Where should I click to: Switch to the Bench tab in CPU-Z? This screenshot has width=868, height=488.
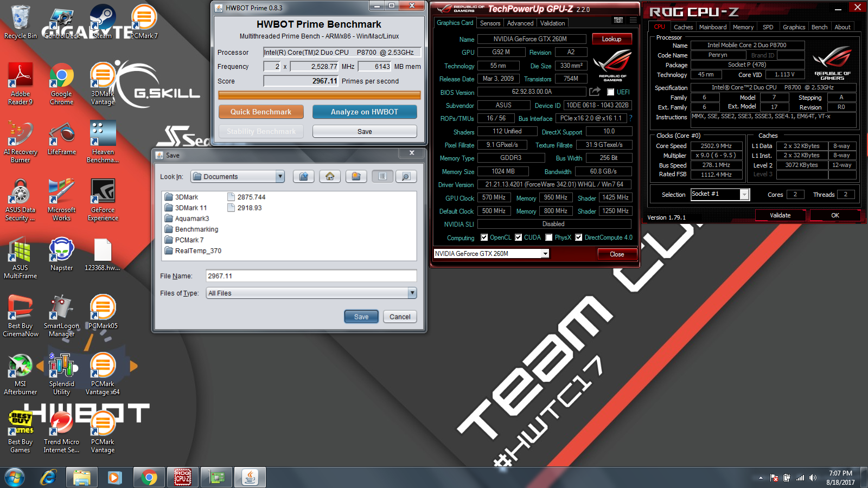819,27
